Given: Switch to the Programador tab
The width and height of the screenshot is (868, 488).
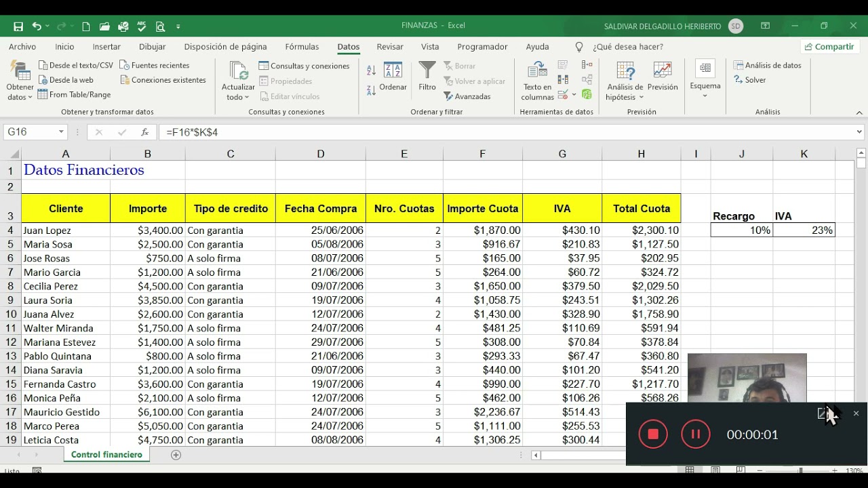Looking at the screenshot, I should (482, 47).
